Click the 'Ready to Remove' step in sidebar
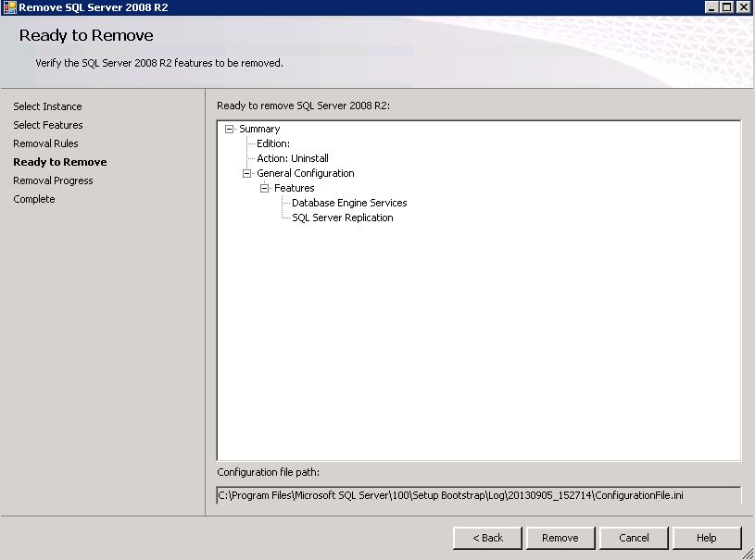This screenshot has width=755, height=560. click(60, 162)
